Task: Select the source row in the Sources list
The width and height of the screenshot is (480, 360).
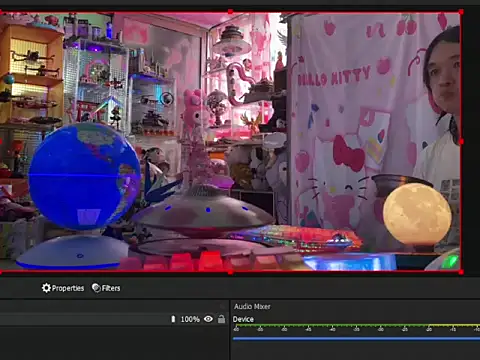Action: point(113,319)
